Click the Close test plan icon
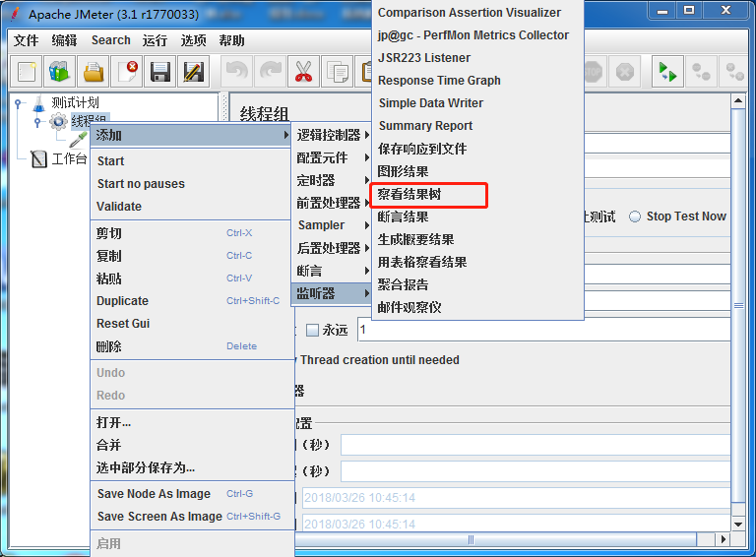756x557 pixels. pos(126,72)
